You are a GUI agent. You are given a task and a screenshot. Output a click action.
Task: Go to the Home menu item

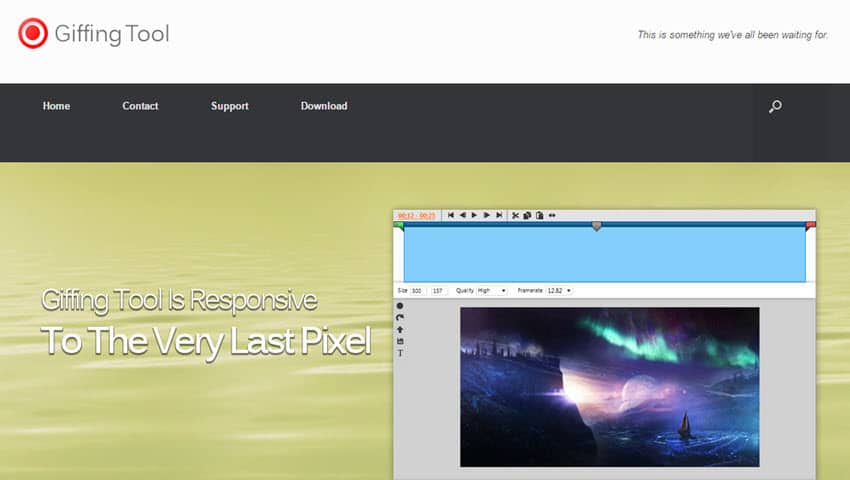coord(56,106)
